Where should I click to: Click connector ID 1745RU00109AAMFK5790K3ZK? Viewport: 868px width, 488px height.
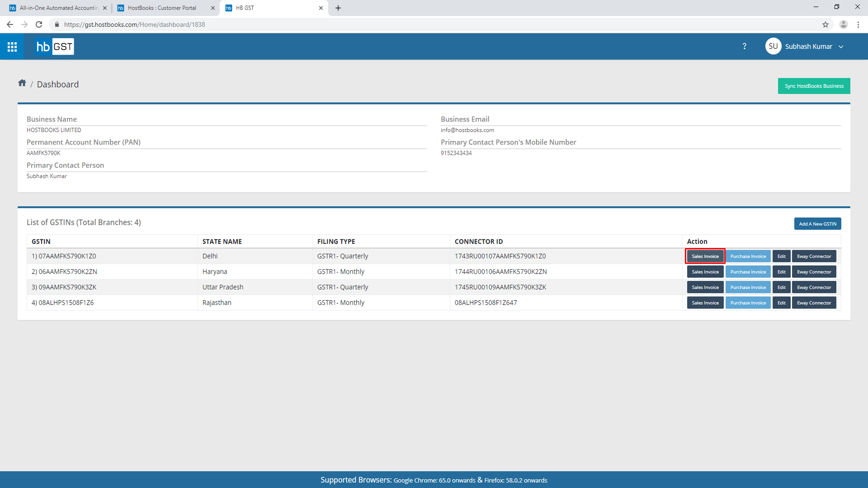tap(500, 287)
